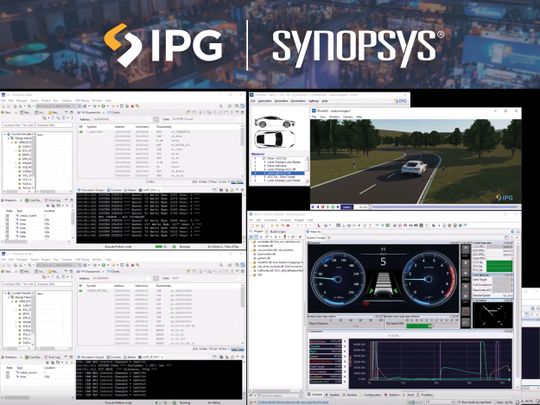540x405 pixels.
Task: Click the red stop icon in top-left Virtualizer toolbar
Action: [x=132, y=106]
